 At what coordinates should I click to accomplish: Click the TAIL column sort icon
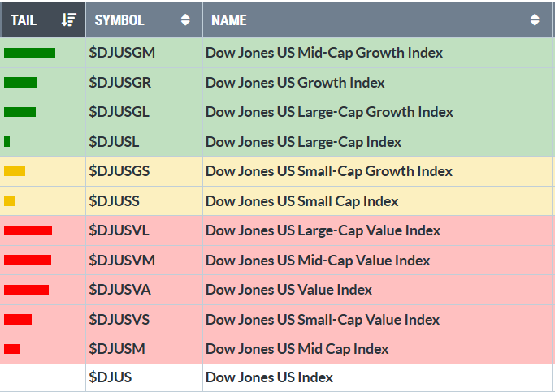point(69,19)
